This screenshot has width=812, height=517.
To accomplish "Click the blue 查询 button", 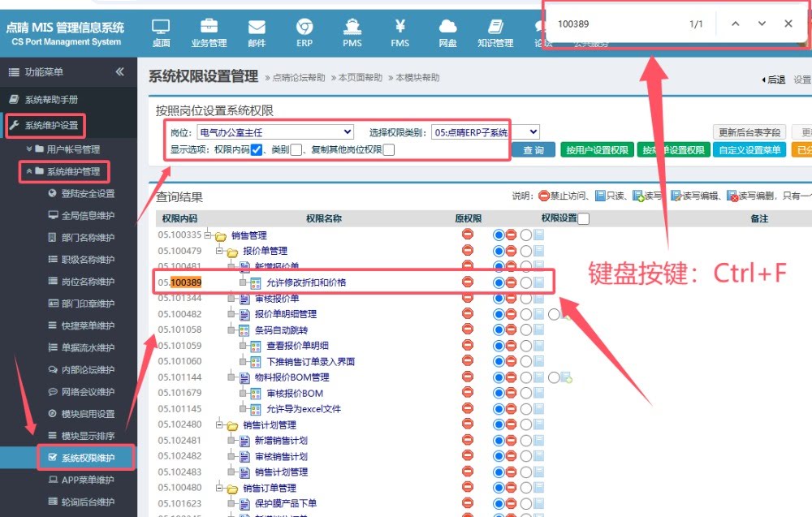I will pos(533,150).
